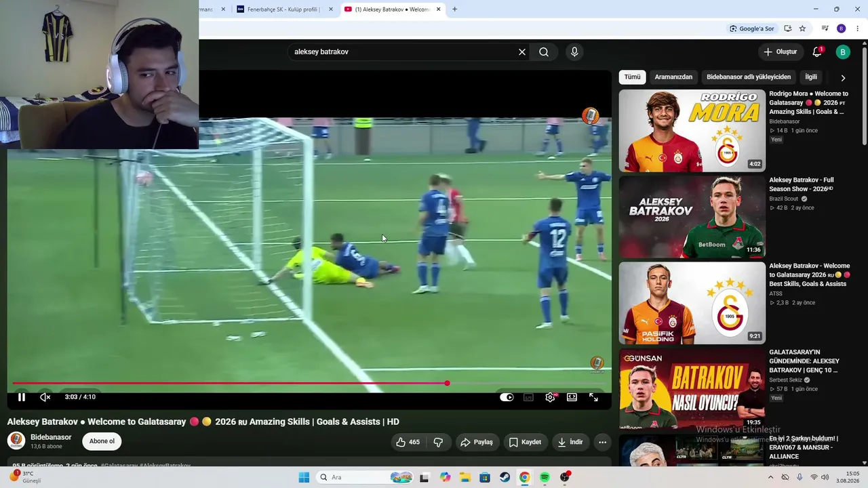The width and height of the screenshot is (868, 488).
Task: Open the Chrome three-dot menu
Action: tap(858, 28)
